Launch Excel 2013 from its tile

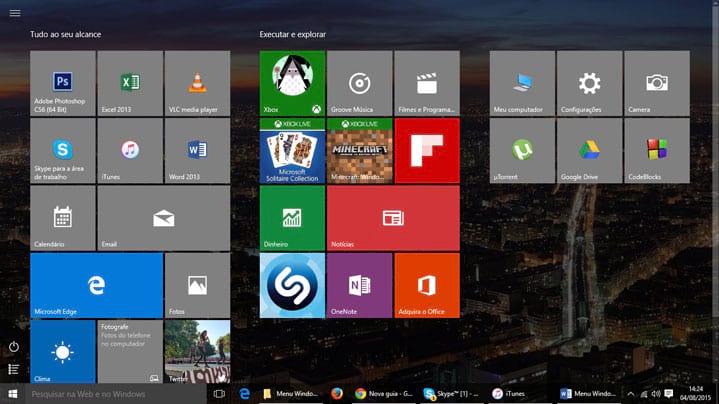(x=130, y=83)
